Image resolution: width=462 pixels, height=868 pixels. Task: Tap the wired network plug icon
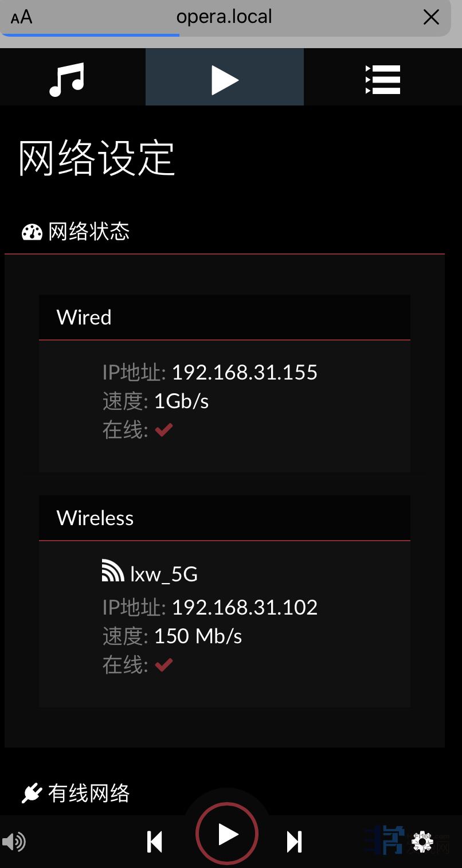32,793
